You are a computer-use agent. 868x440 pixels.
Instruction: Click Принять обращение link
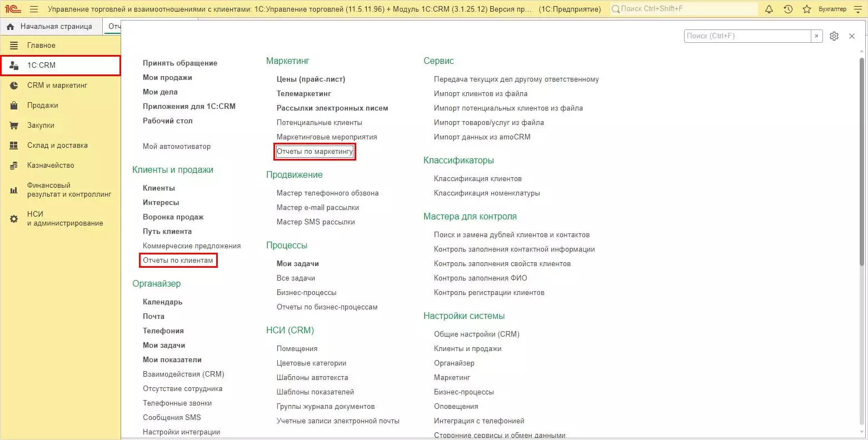[180, 63]
